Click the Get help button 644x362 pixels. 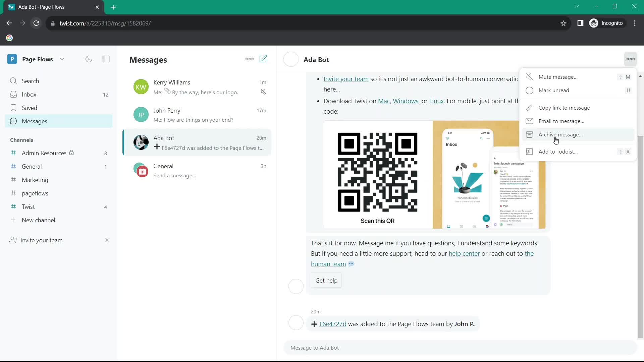click(326, 281)
